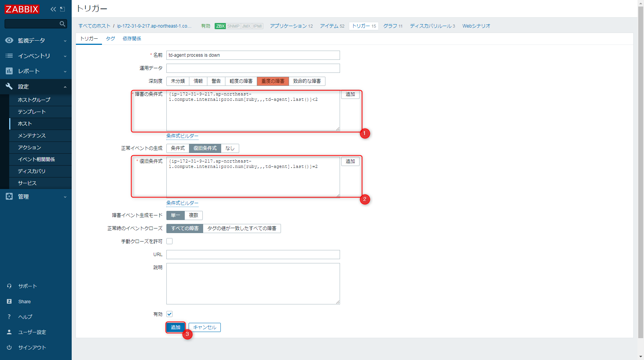
Task: Click the レポート chart icon
Action: 9,71
